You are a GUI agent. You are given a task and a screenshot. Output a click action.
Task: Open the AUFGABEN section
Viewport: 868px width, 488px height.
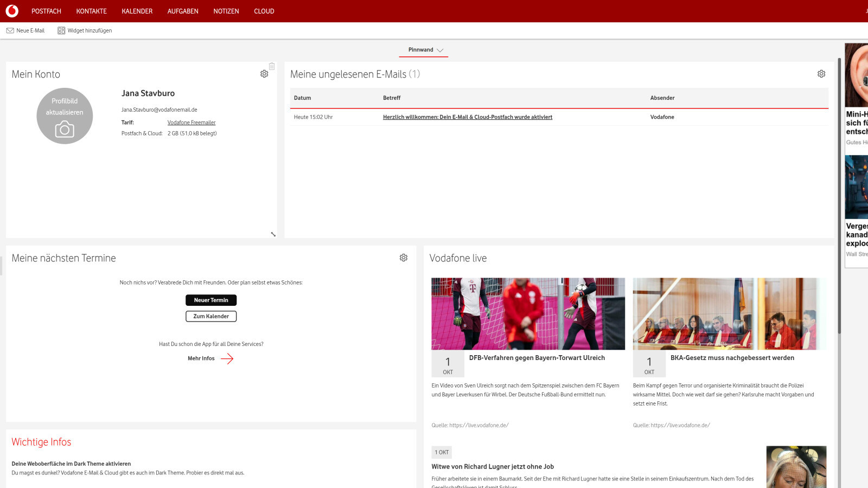(182, 11)
